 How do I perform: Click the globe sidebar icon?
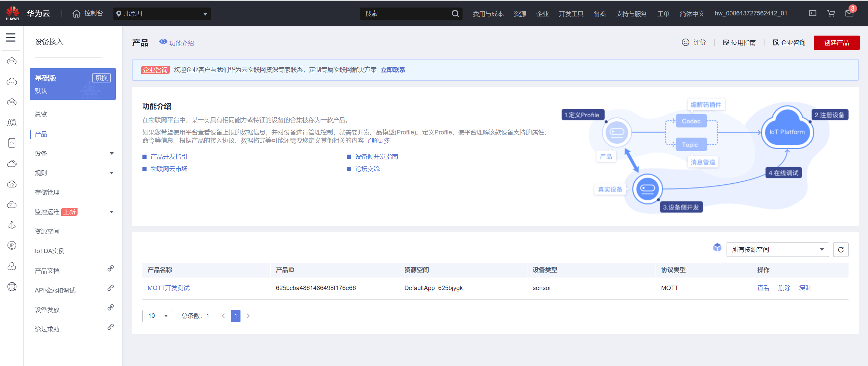point(12,286)
